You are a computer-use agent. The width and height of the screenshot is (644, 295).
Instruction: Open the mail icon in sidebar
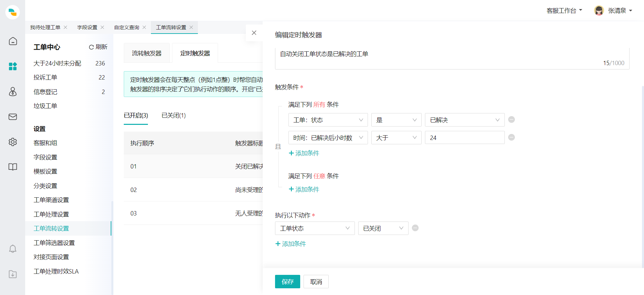pos(13,117)
